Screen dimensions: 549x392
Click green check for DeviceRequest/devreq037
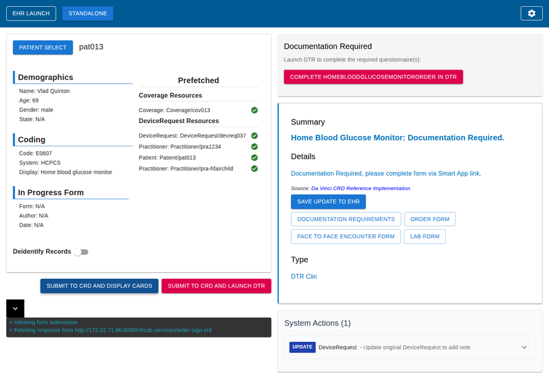tap(254, 135)
